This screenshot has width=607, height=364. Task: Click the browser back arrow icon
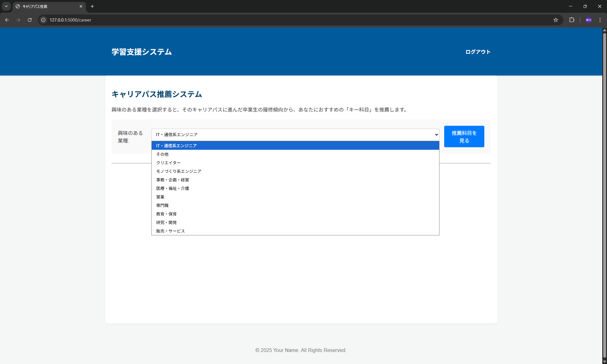[x=7, y=20]
